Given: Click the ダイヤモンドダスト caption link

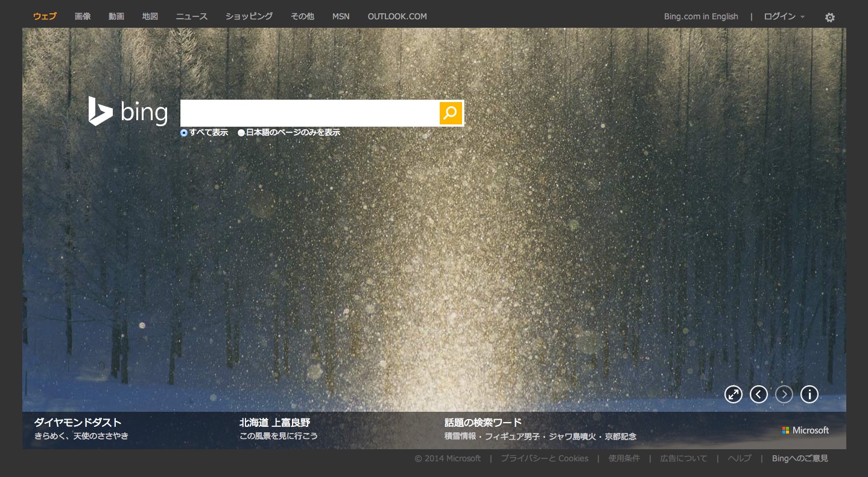Looking at the screenshot, I should click(77, 423).
